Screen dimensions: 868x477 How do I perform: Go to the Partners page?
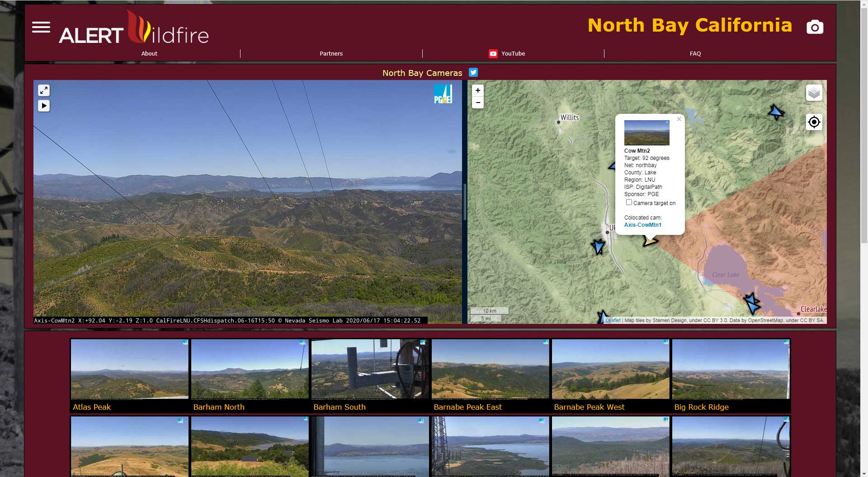click(x=331, y=53)
